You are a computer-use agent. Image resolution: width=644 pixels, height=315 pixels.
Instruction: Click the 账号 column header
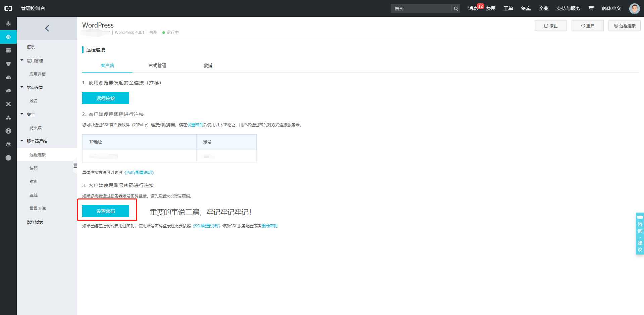pos(226,142)
